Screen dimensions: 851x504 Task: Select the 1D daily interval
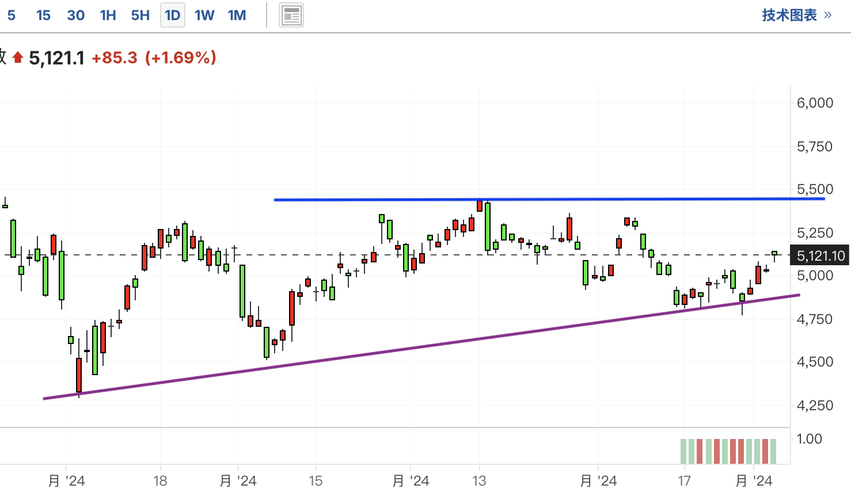click(173, 16)
